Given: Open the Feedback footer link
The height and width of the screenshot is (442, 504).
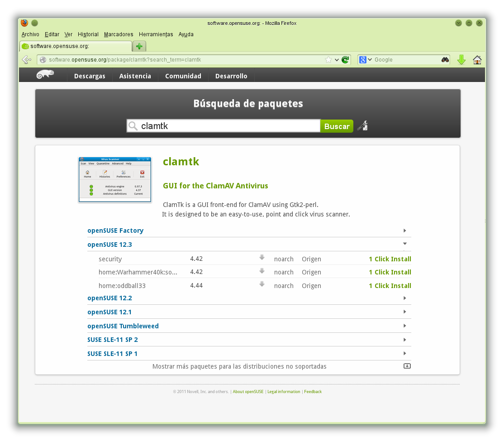Looking at the screenshot, I should pyautogui.click(x=313, y=391).
